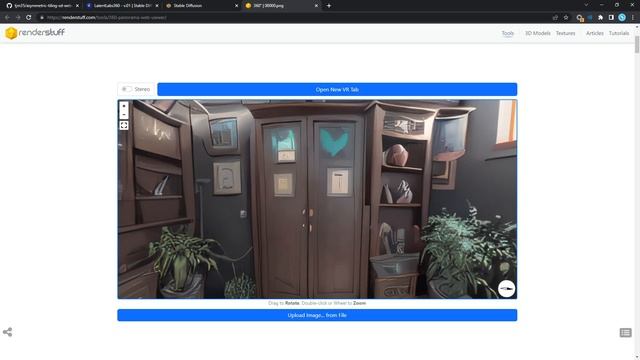
Task: Close the LatentLabs360 tab
Action: tap(157, 6)
